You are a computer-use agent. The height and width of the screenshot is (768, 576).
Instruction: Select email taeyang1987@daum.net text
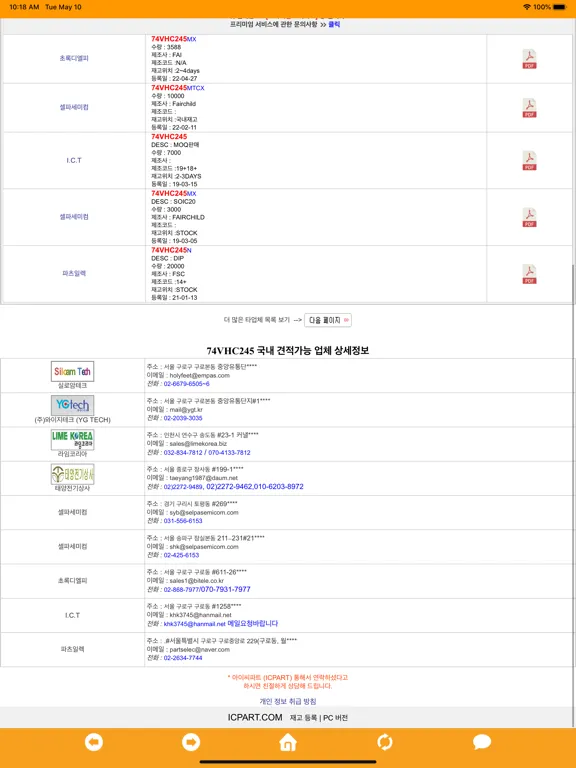(x=204, y=478)
